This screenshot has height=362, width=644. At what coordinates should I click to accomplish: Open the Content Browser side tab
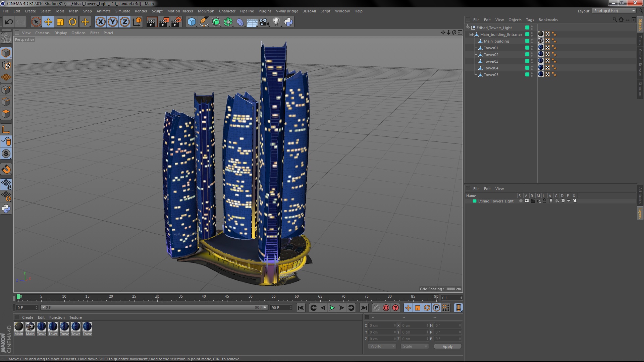640,62
